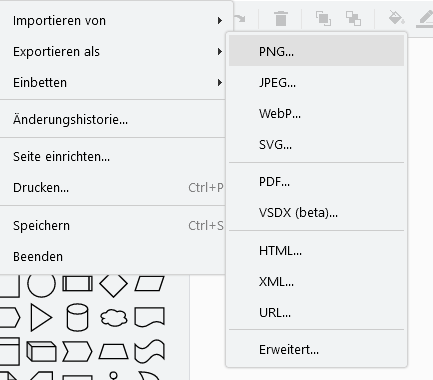
Task: Open the Importieren von submenu
Action: tap(112, 21)
